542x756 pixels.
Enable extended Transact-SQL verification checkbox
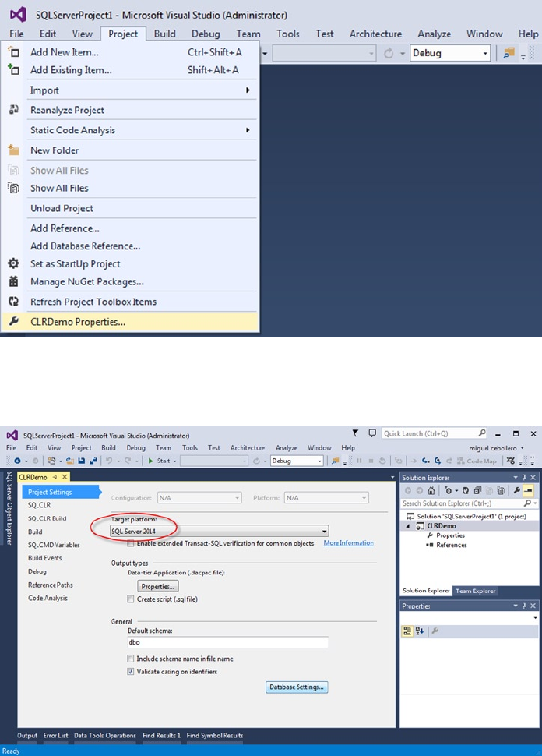pos(130,543)
